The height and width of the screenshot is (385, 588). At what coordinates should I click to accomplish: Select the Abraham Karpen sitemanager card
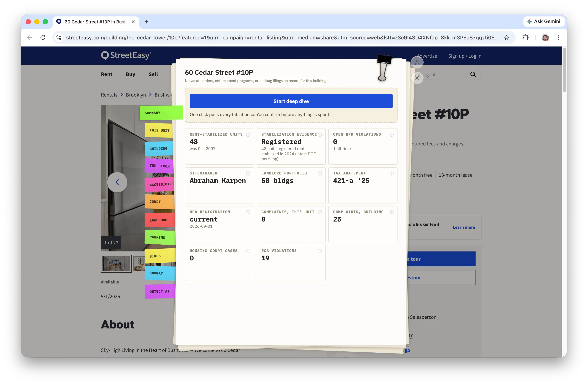[219, 185]
